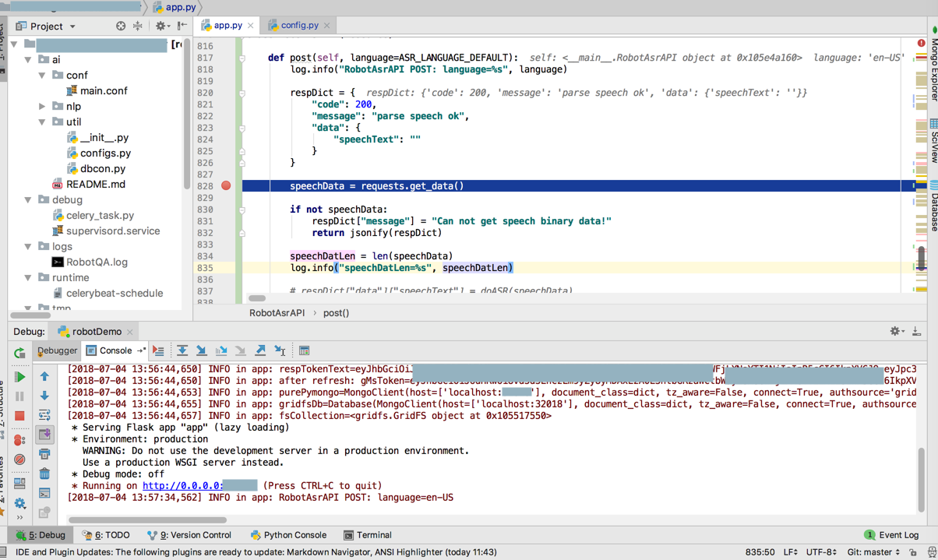This screenshot has width=938, height=560.
Task: Collapse the util folder in project tree
Action: (43, 122)
